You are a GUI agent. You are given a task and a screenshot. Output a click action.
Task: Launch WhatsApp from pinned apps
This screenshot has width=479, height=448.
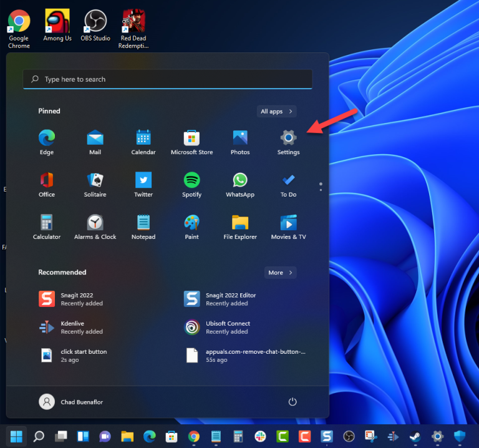(240, 185)
